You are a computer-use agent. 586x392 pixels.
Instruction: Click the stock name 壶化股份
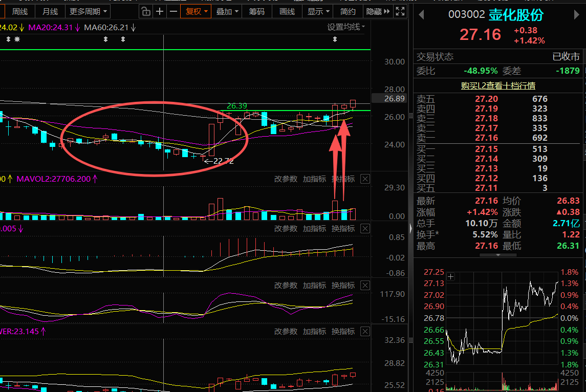point(516,15)
